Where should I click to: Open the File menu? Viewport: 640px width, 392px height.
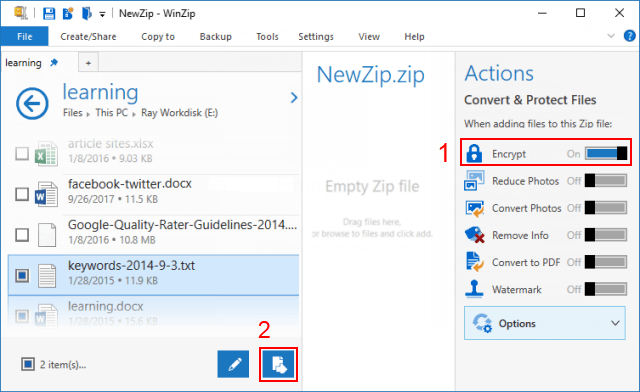click(24, 37)
